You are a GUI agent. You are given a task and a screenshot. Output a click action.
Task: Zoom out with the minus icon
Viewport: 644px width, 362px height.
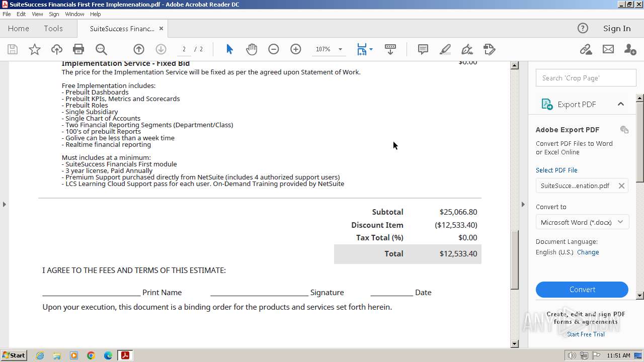pos(274,49)
